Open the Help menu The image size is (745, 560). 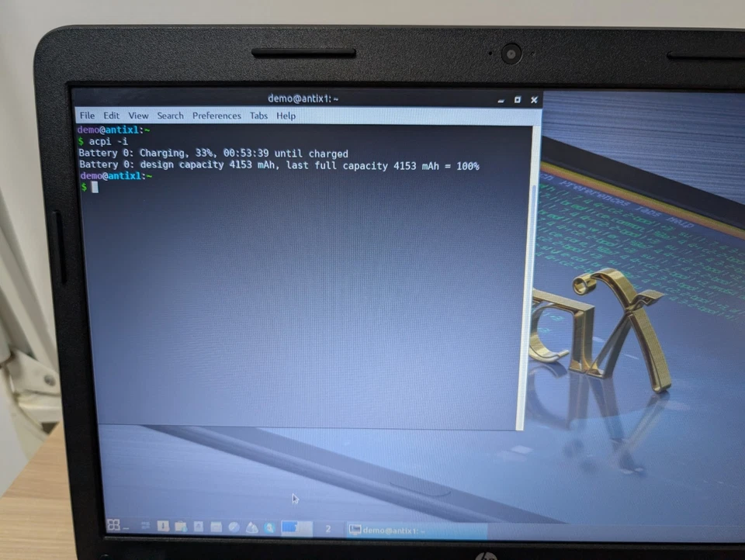pyautogui.click(x=286, y=116)
